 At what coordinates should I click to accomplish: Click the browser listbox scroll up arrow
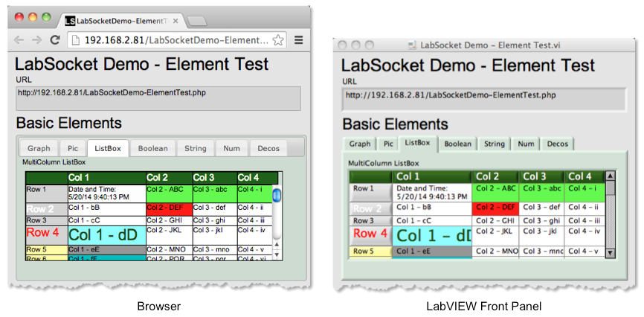point(277,246)
